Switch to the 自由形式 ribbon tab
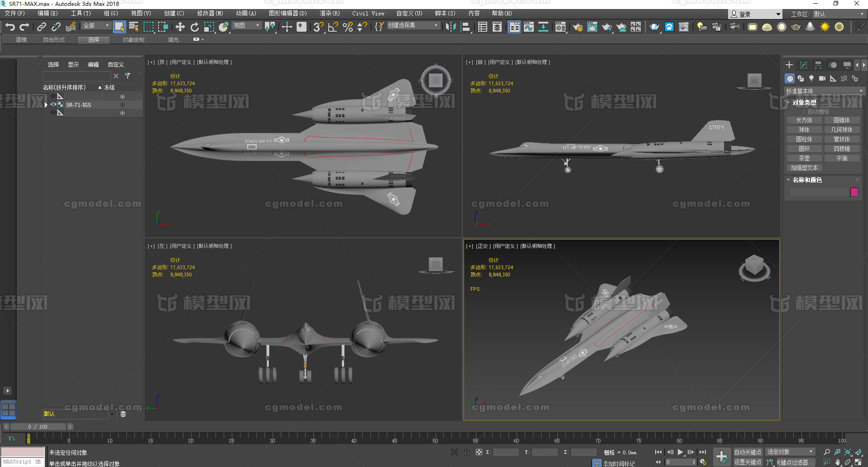 click(x=54, y=40)
